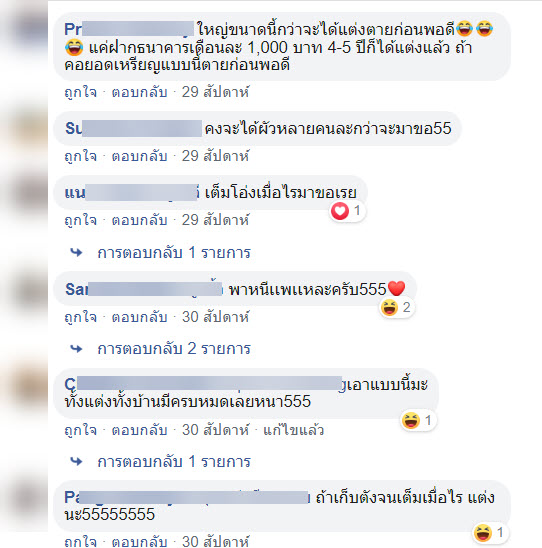542x548 pixels.
Task: Click ตอบกลับ under the Su comment
Action: (x=139, y=156)
